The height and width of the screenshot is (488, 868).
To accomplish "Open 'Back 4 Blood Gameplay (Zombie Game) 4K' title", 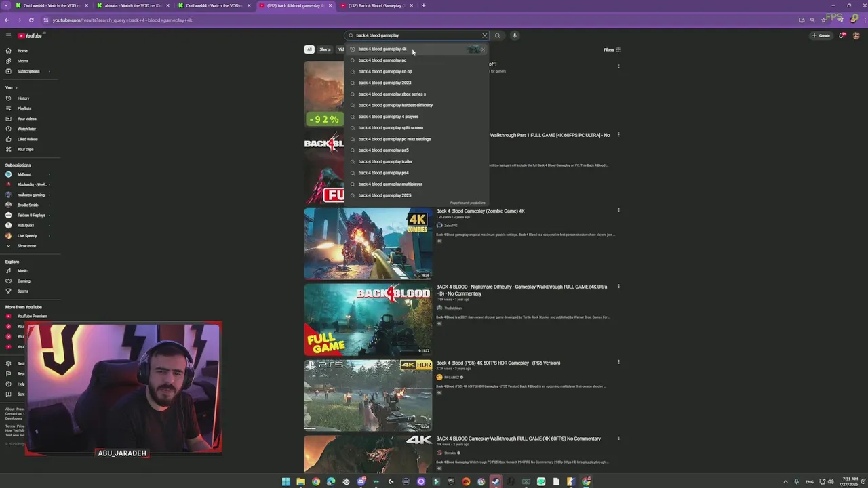I will click(480, 211).
